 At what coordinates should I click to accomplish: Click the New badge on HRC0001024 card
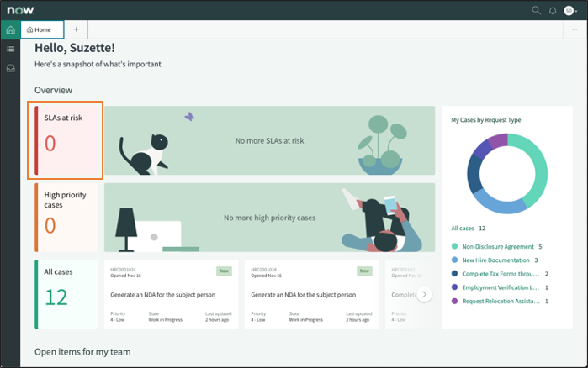pos(364,271)
